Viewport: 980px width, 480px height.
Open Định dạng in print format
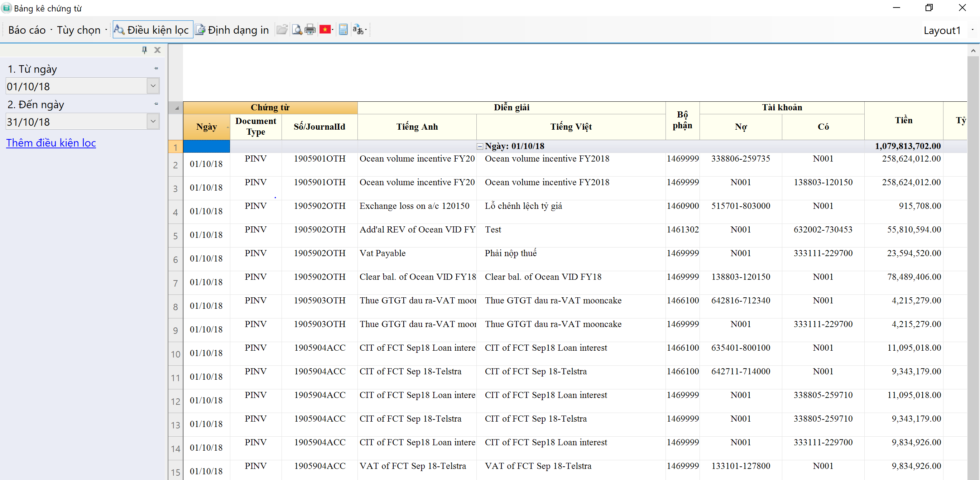pos(232,30)
